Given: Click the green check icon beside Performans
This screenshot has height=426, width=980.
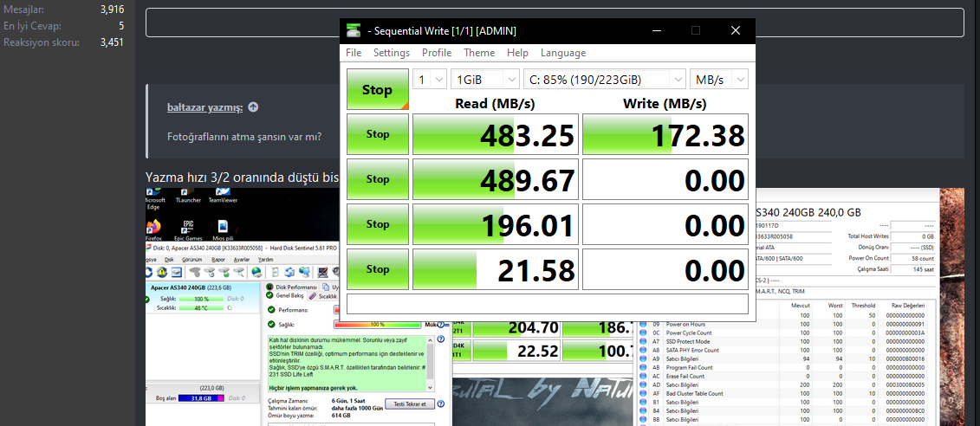Looking at the screenshot, I should [271, 310].
